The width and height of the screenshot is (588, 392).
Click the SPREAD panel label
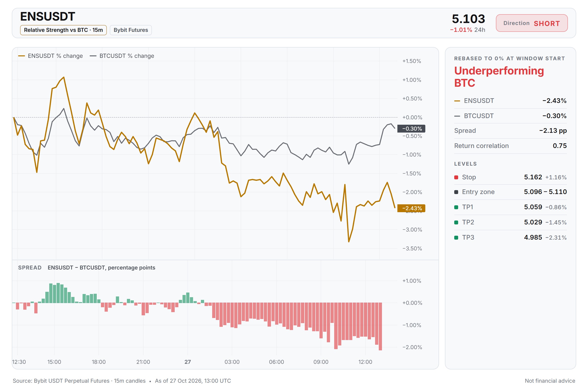pyautogui.click(x=30, y=268)
